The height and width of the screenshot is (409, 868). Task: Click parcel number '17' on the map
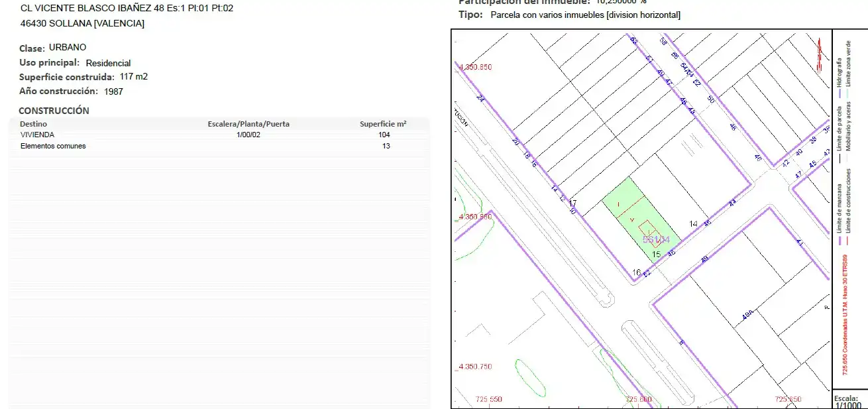tap(574, 203)
